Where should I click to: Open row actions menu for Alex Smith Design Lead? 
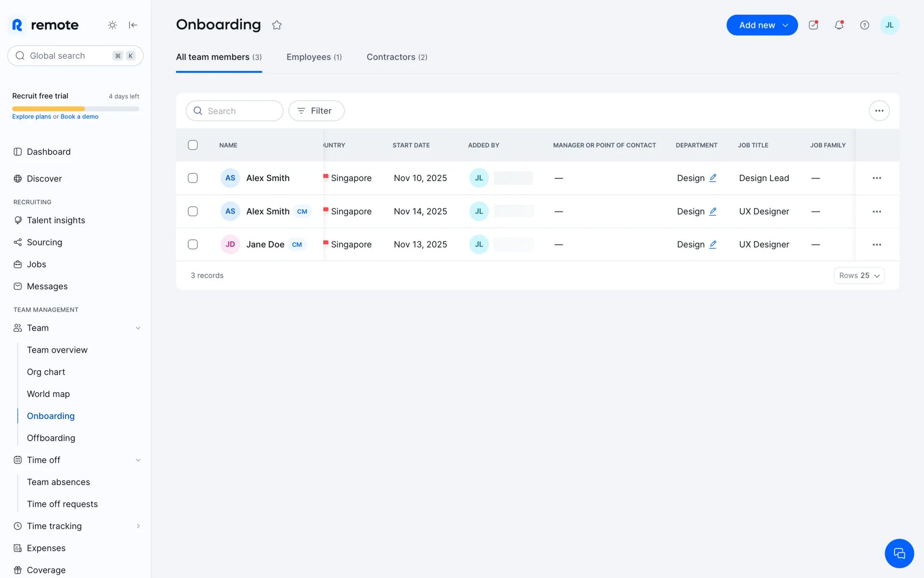877,178
